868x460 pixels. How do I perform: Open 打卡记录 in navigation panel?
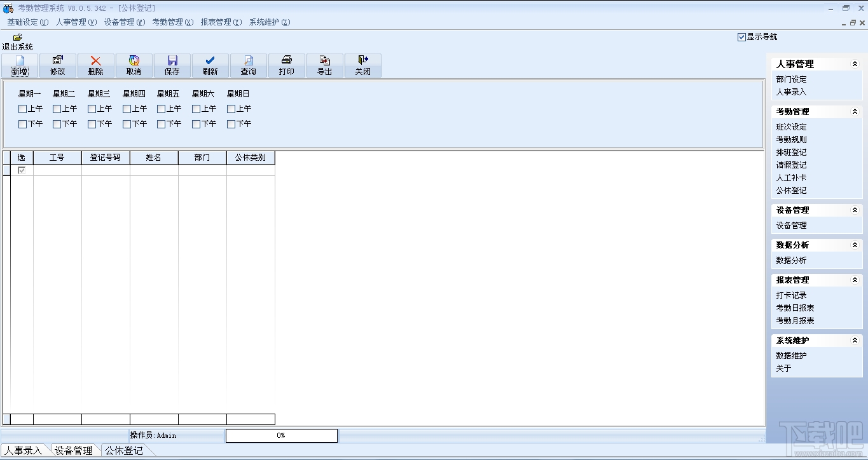(791, 295)
